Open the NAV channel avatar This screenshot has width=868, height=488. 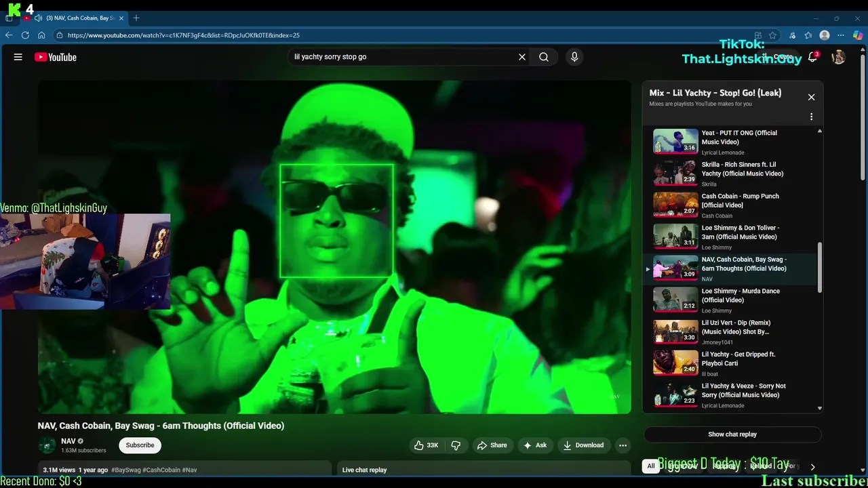click(x=47, y=445)
